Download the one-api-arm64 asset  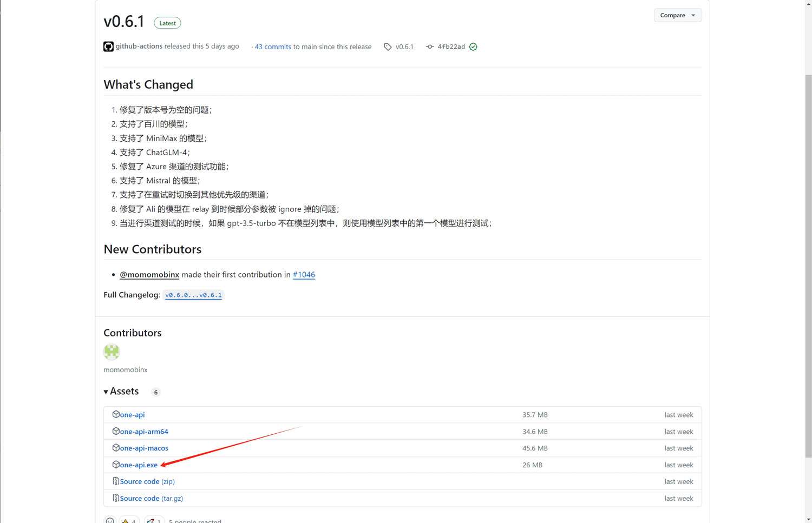pos(144,432)
